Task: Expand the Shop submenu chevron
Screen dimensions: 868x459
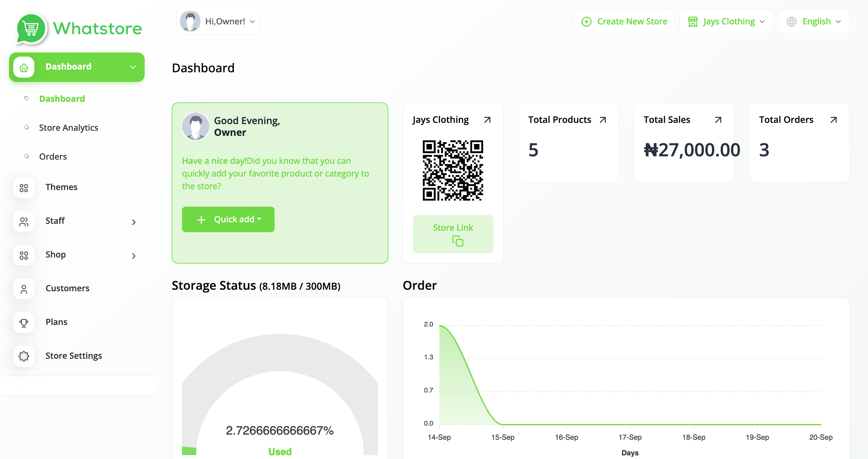Action: click(x=134, y=256)
